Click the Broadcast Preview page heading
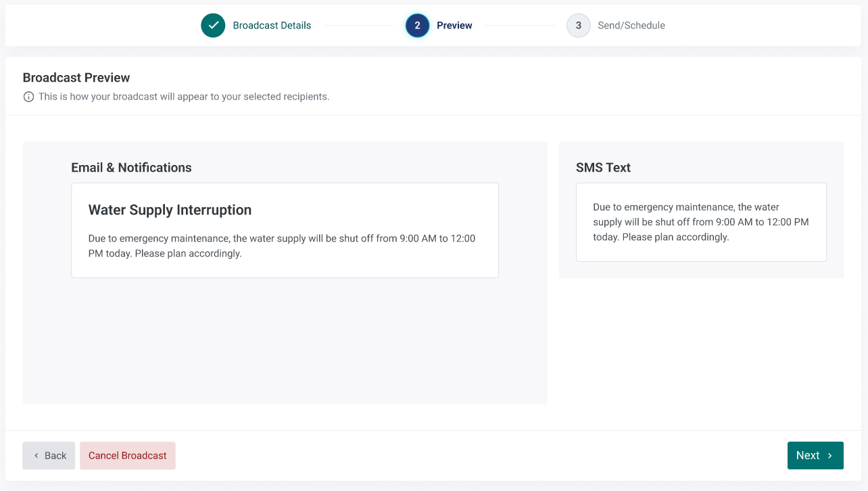Viewport: 868px width, 491px height. (76, 78)
